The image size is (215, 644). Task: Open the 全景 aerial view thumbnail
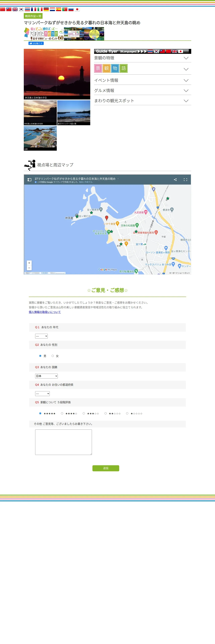click(x=40, y=138)
